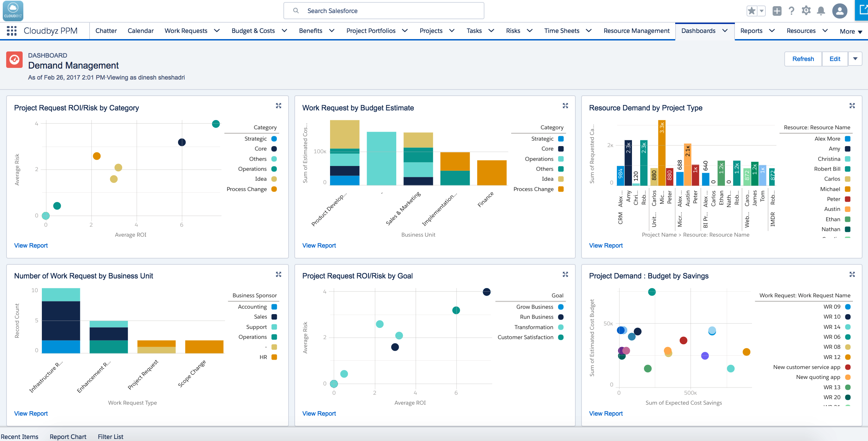This screenshot has height=441, width=868.
Task: Edit the Demand Management dashboard
Action: click(835, 59)
